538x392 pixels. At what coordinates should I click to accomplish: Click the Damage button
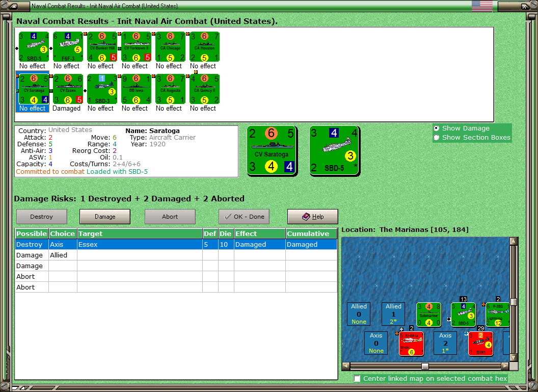(105, 217)
